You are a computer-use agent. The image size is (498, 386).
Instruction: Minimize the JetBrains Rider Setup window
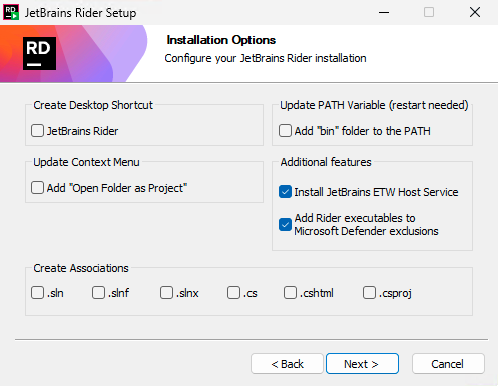pos(384,12)
